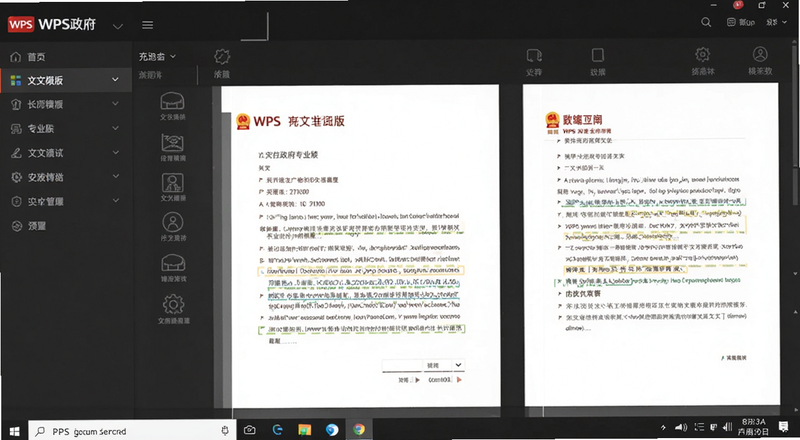Click the blank page icon in right toolbar
This screenshot has height=440, width=800.
pyautogui.click(x=597, y=55)
